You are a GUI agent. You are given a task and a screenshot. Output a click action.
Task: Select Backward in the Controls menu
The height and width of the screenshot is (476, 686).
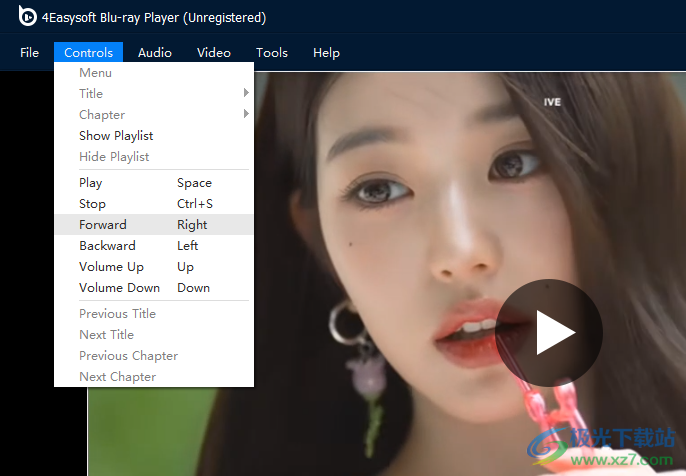pos(154,245)
